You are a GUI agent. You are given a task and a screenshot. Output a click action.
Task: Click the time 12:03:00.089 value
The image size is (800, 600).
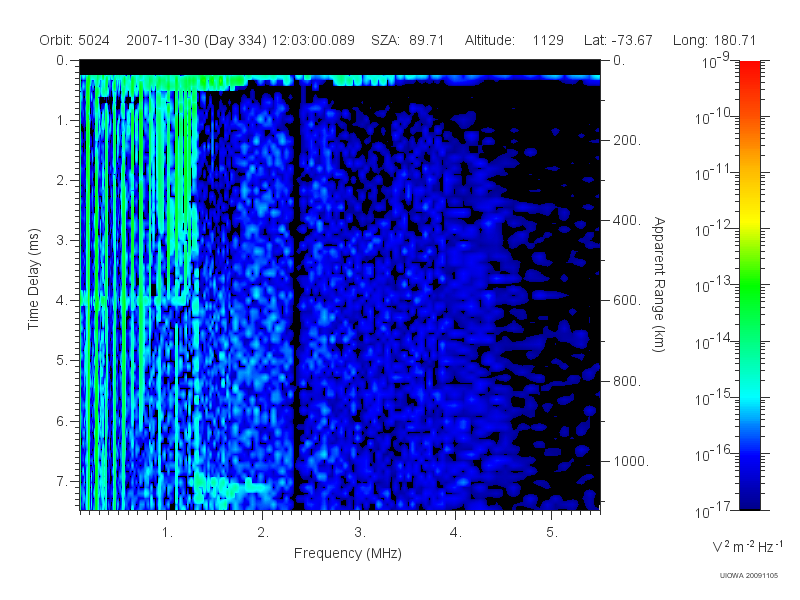[313, 40]
